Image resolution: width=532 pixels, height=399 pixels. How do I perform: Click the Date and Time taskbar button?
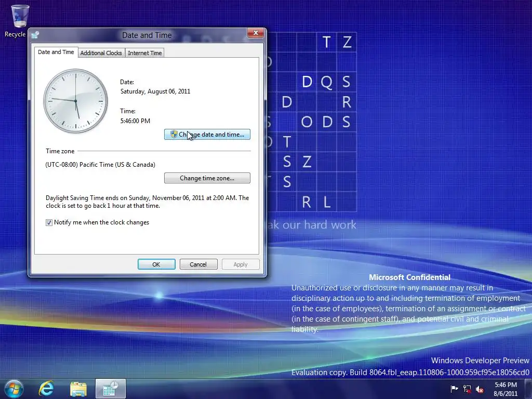111,389
